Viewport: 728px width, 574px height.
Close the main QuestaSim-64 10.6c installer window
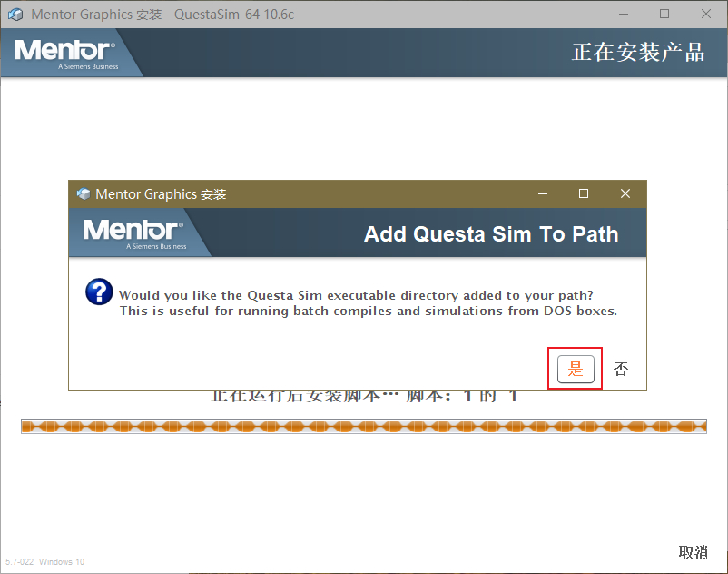[x=705, y=14]
